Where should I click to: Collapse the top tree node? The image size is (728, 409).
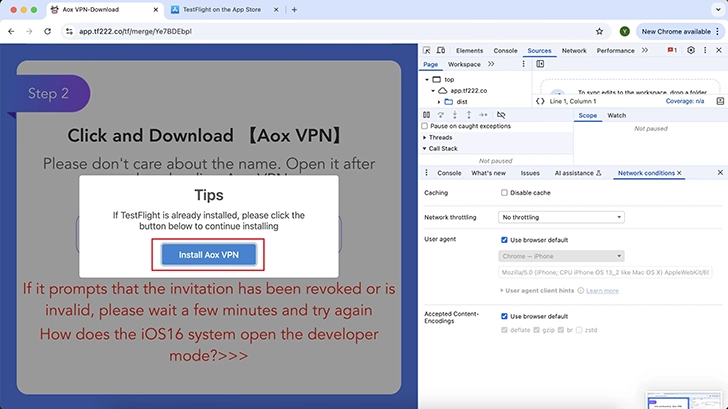pyautogui.click(x=427, y=79)
